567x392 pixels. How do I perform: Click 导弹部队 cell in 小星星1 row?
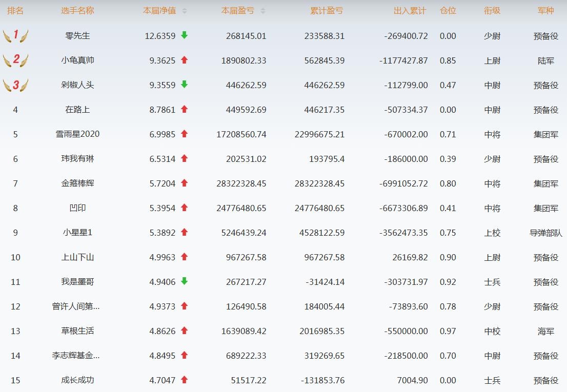[x=545, y=233]
